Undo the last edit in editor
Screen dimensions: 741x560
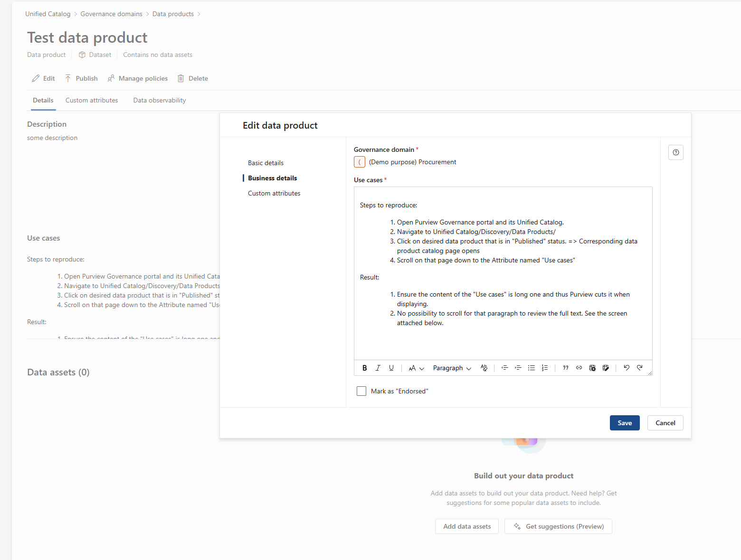coord(627,368)
